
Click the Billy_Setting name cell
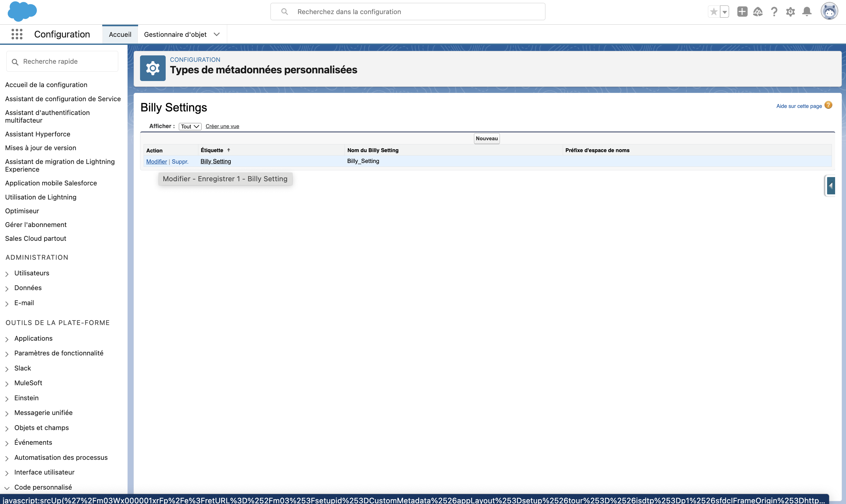[x=363, y=161]
